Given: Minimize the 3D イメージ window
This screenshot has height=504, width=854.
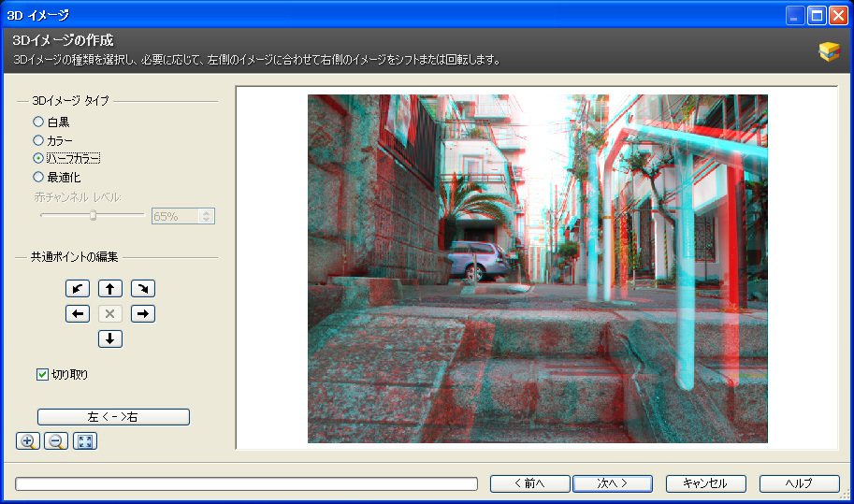Looking at the screenshot, I should coord(795,15).
